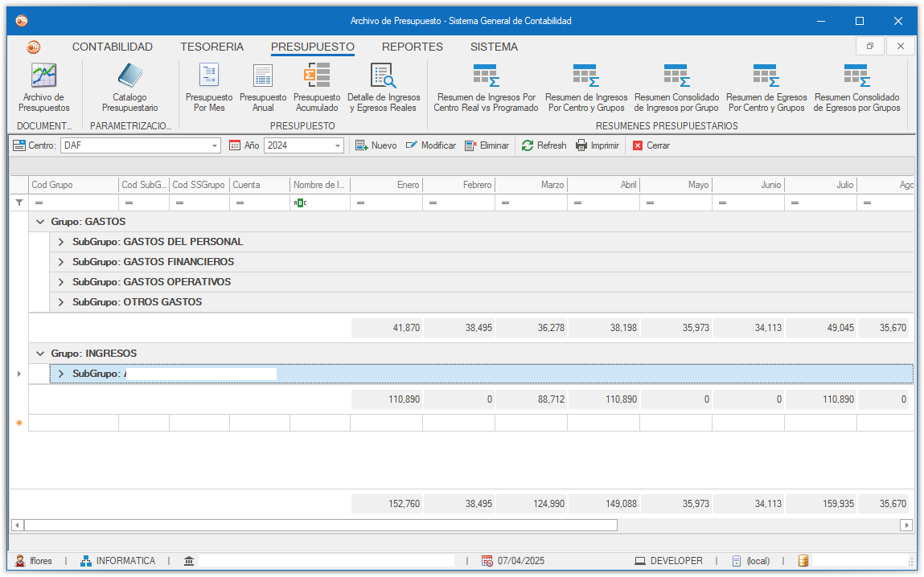The width and height of the screenshot is (924, 577).
Task: Click the Centro label icon
Action: (18, 145)
